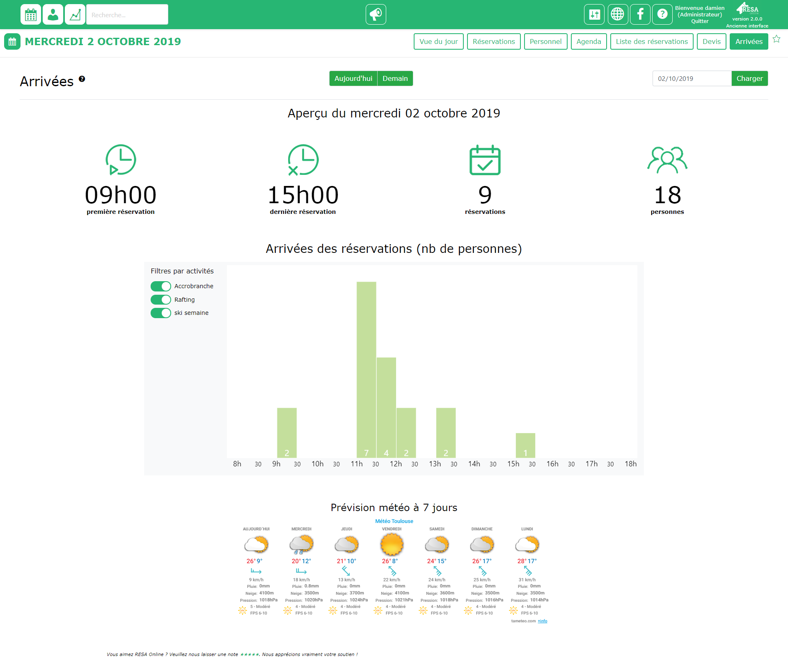
Task: Click the Demain button
Action: 395,78
